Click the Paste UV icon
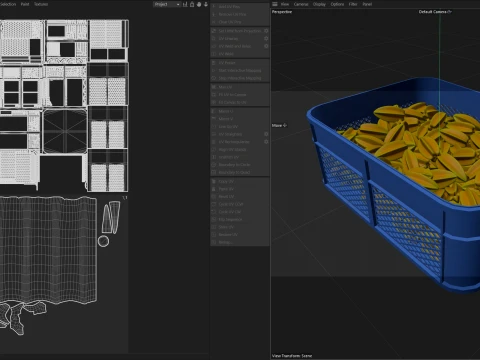 pyautogui.click(x=214, y=189)
